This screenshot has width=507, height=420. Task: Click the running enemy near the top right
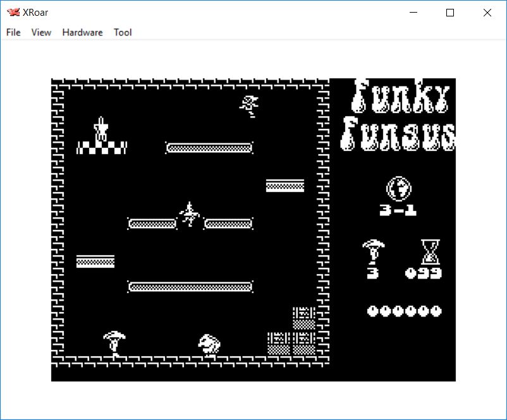(249, 105)
